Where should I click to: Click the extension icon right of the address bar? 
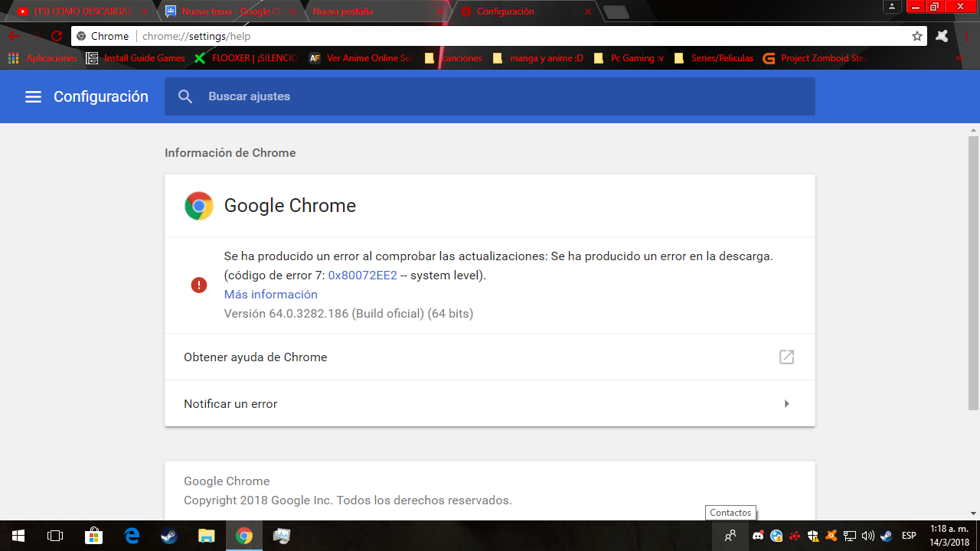tap(942, 36)
